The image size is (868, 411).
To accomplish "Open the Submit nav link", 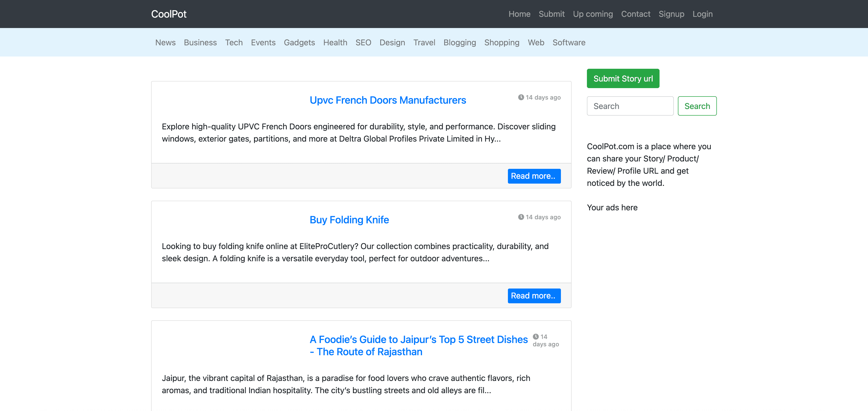I will pyautogui.click(x=551, y=14).
